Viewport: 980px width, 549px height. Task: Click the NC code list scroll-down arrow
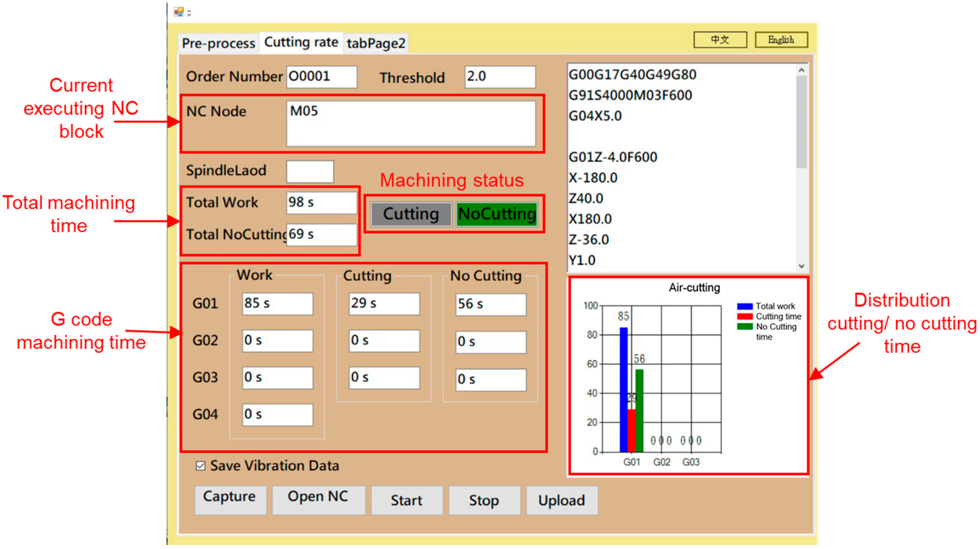(801, 266)
